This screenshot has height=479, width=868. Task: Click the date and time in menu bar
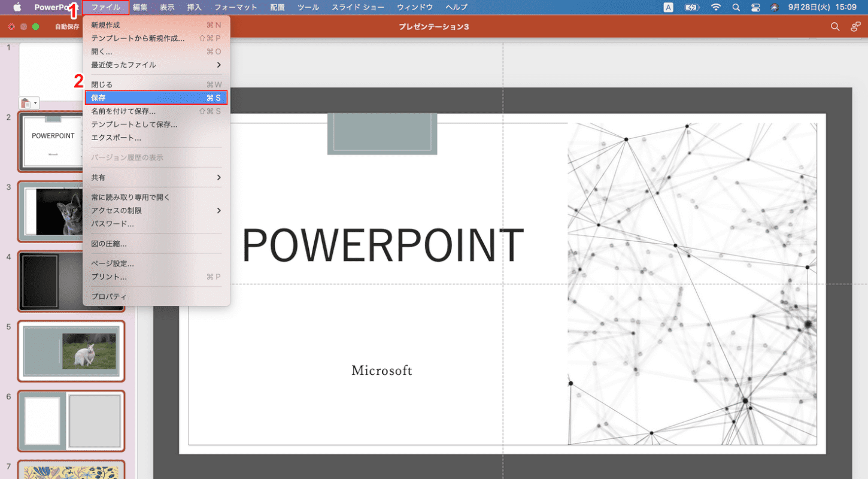pos(822,7)
